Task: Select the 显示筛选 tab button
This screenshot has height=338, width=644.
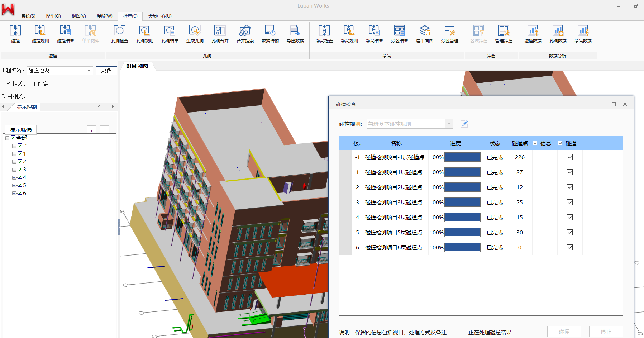Action: 21,130
